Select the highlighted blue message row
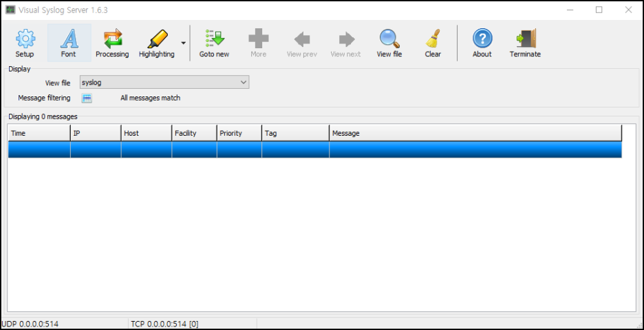644x330 pixels. (315, 149)
